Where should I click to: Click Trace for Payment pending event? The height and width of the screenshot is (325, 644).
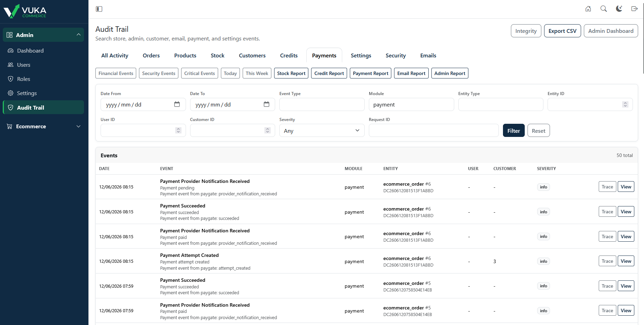[607, 187]
